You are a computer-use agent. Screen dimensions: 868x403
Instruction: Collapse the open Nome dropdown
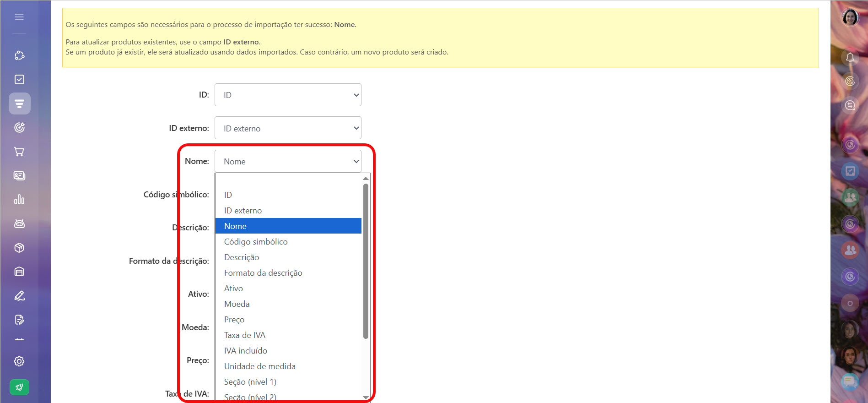pos(288,161)
